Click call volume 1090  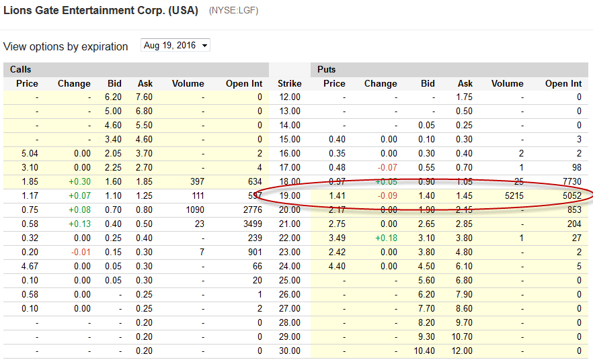195,210
